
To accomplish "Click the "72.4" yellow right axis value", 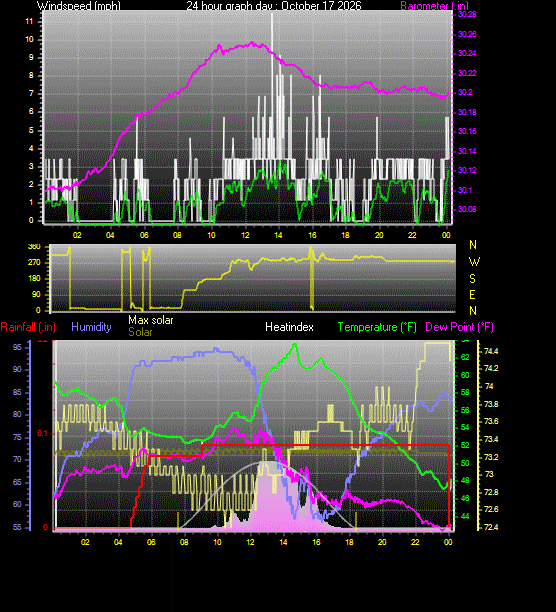I will [491, 528].
